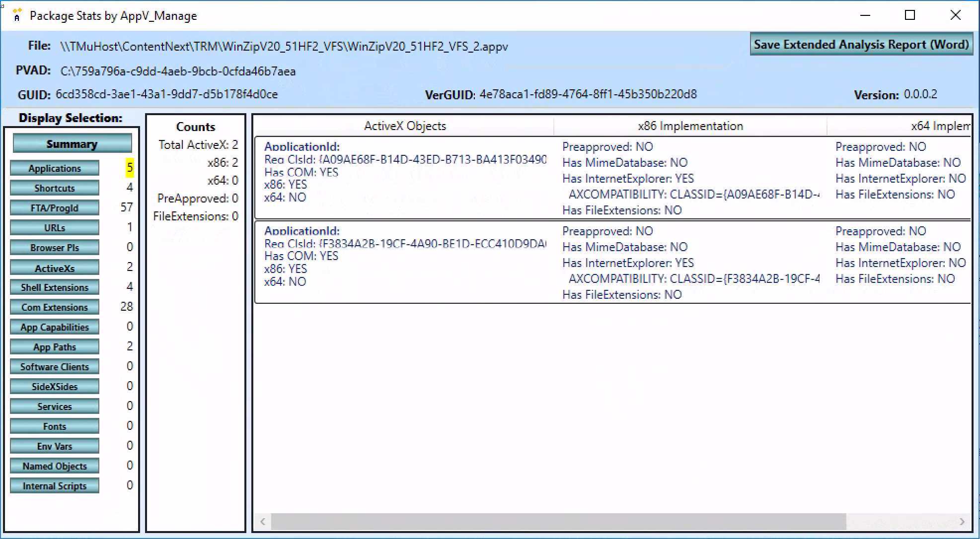Image resolution: width=980 pixels, height=539 pixels.
Task: Click the PVAD path value
Action: click(x=178, y=71)
